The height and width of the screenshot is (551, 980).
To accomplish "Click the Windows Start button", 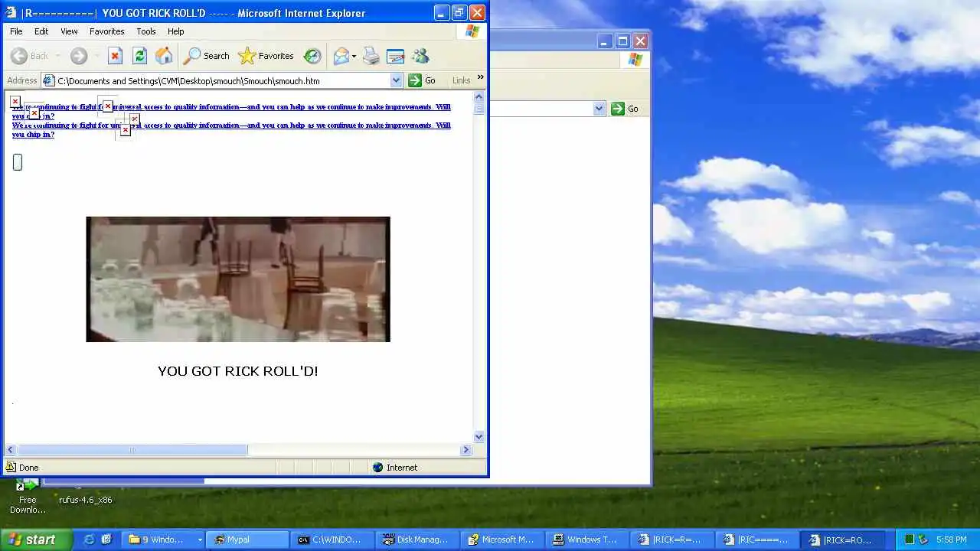I will (x=36, y=540).
